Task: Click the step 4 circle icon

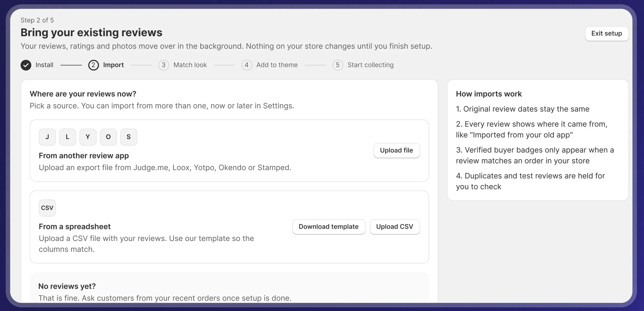Action: pyautogui.click(x=247, y=65)
